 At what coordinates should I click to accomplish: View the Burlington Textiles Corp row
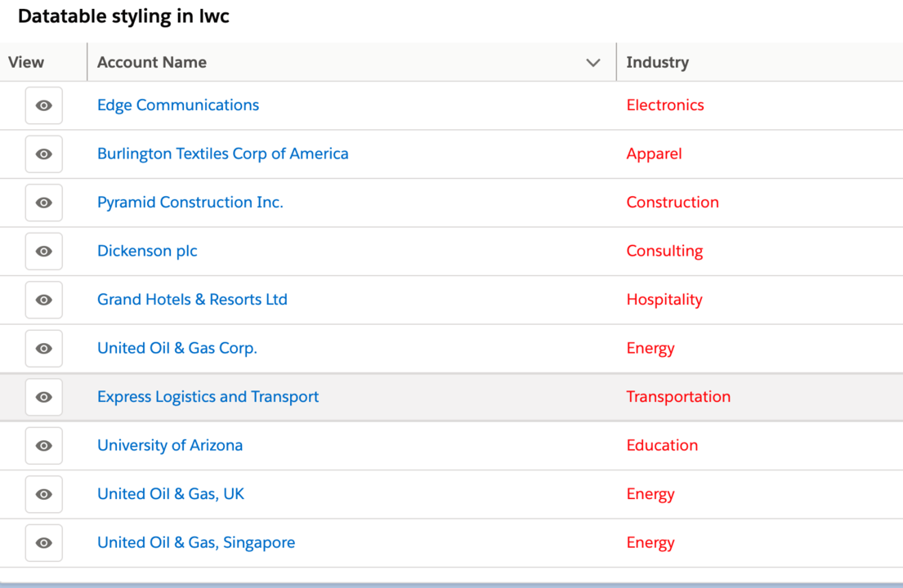(x=44, y=154)
